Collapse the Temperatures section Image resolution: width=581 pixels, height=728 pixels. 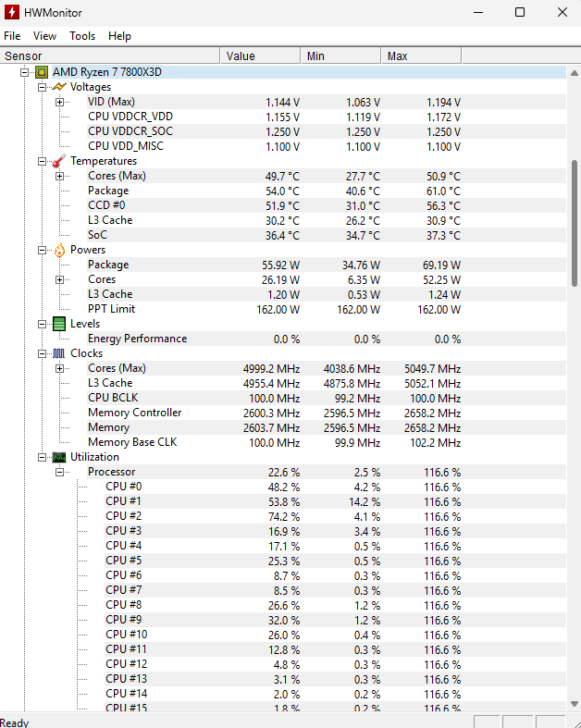click(42, 161)
